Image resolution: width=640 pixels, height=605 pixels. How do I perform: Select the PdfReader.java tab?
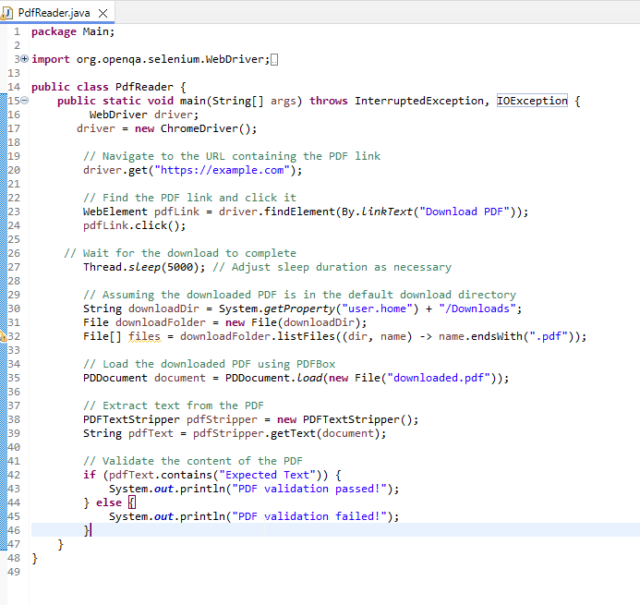coord(55,10)
